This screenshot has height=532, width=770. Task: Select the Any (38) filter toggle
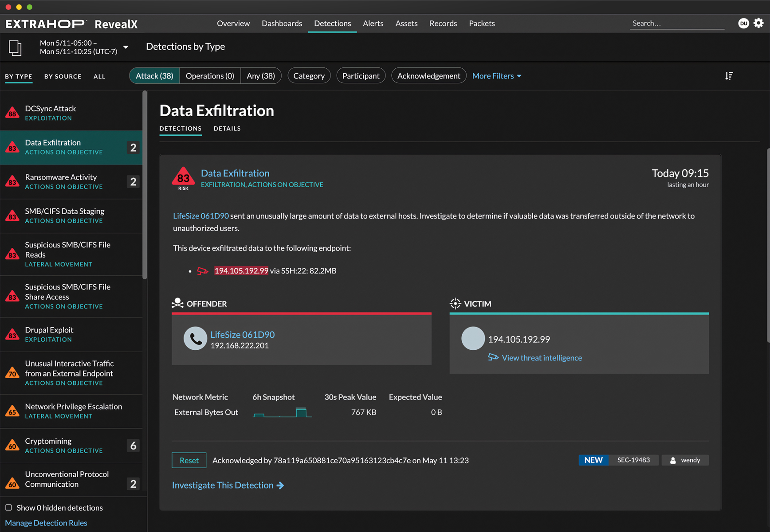261,76
